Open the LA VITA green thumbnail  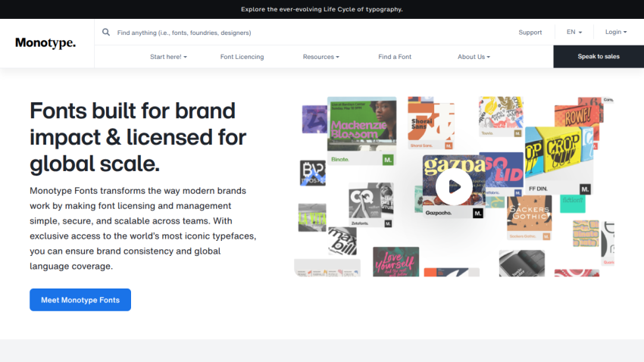click(312, 217)
